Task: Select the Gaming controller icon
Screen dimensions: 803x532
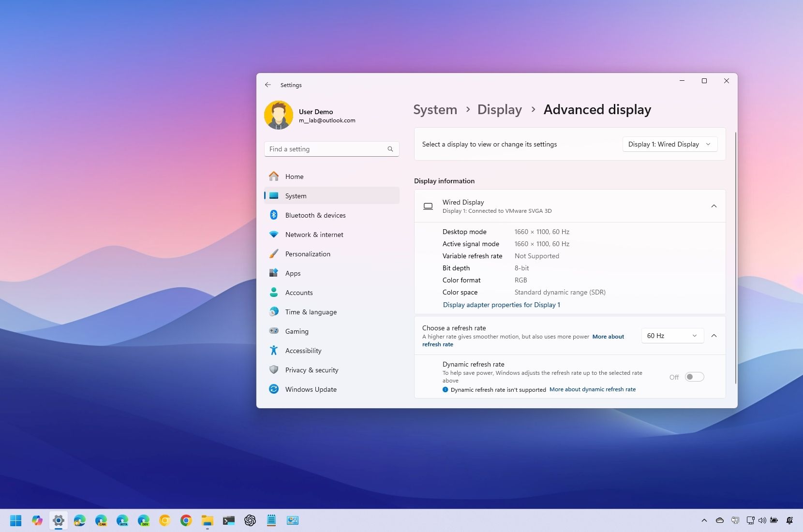Action: pyautogui.click(x=274, y=331)
